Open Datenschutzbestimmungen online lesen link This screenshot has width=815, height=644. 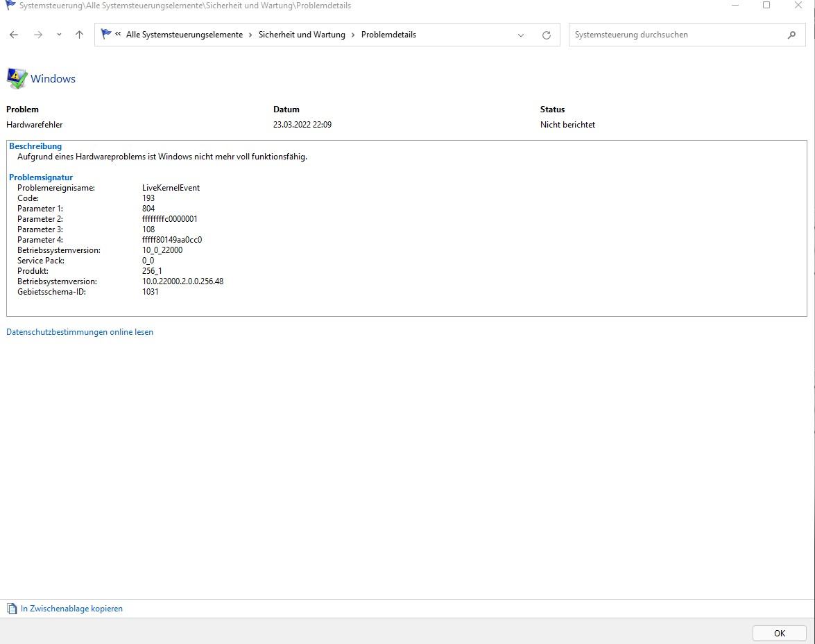pos(80,332)
